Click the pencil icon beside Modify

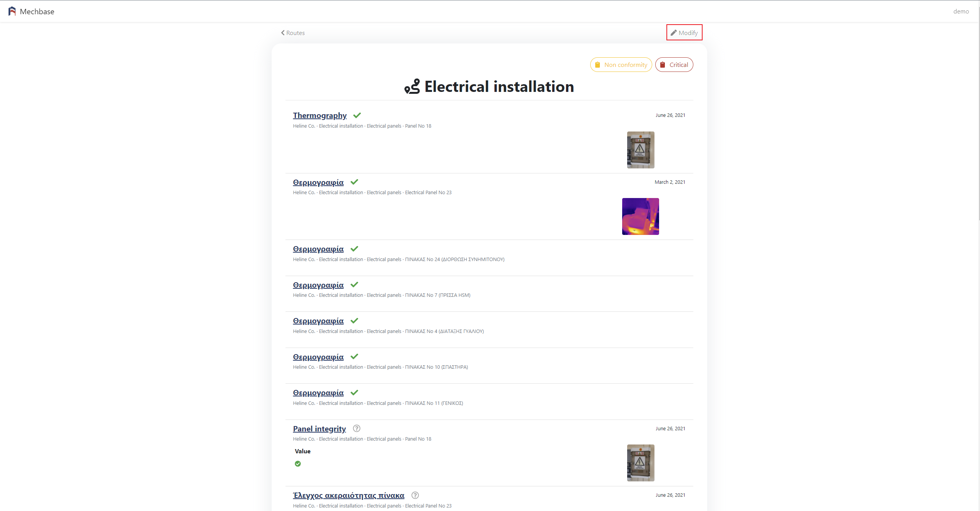[673, 33]
